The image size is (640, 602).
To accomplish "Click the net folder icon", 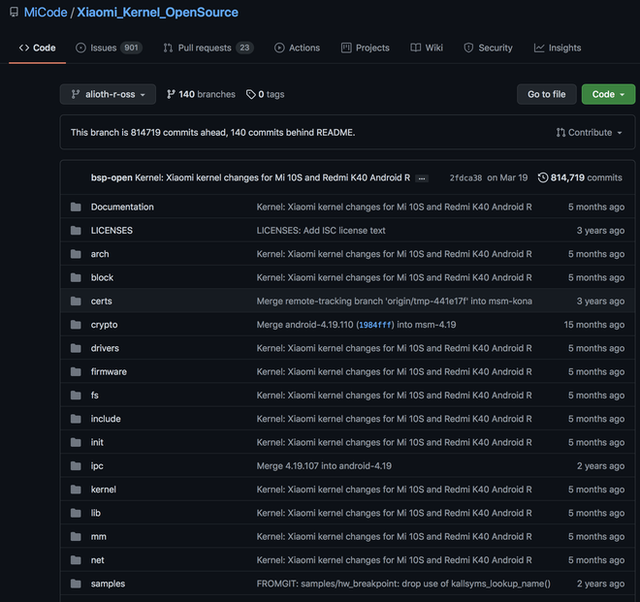I will (x=76, y=560).
